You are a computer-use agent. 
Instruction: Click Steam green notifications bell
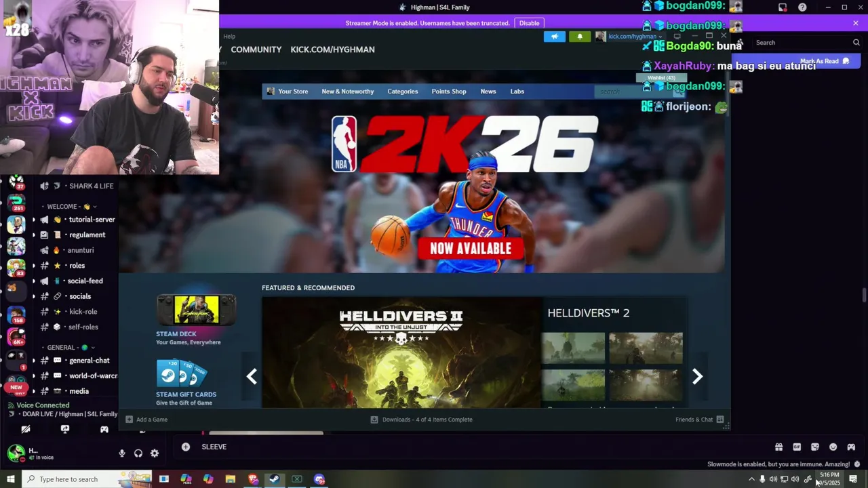pyautogui.click(x=580, y=37)
